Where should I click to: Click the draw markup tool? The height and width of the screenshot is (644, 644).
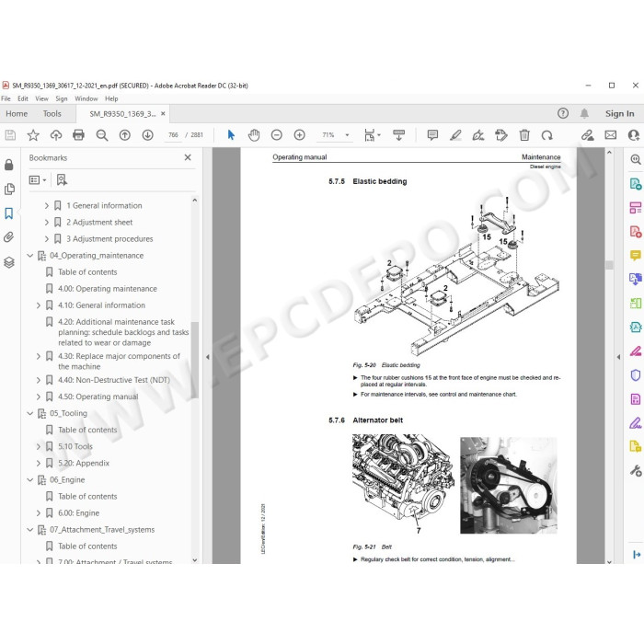[478, 134]
